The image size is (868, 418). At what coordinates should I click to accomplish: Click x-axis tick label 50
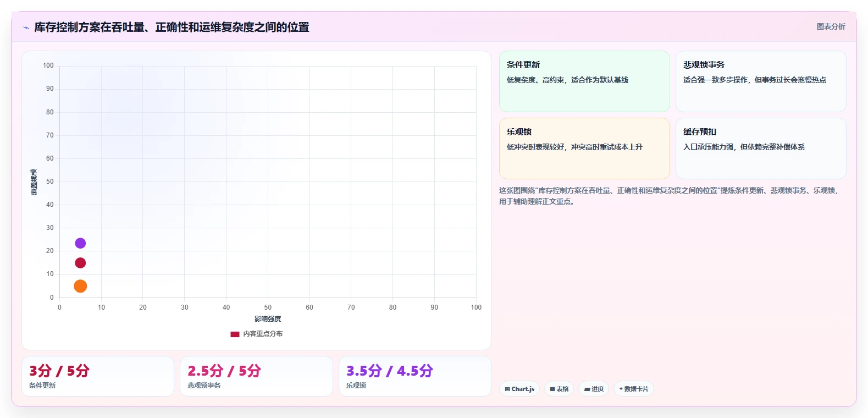click(268, 307)
